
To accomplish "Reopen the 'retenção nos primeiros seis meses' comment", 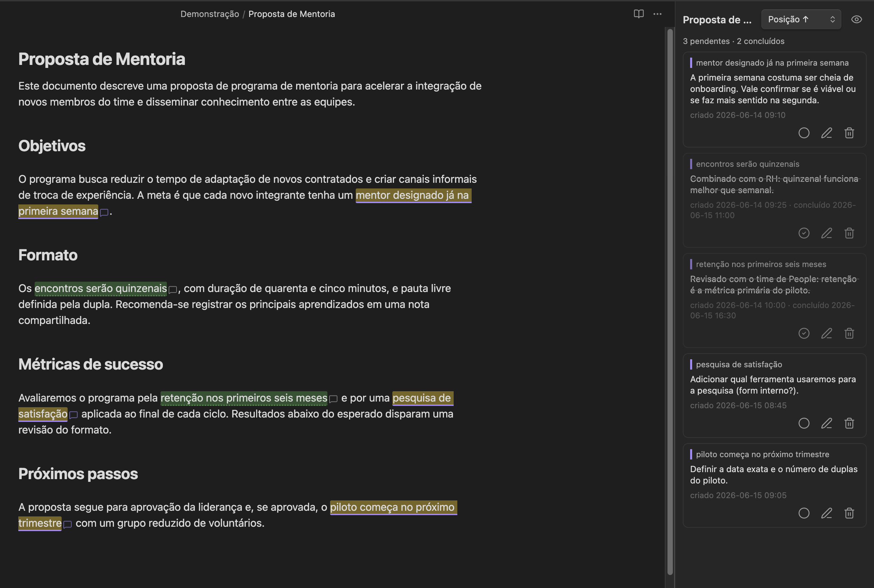I will pyautogui.click(x=804, y=333).
